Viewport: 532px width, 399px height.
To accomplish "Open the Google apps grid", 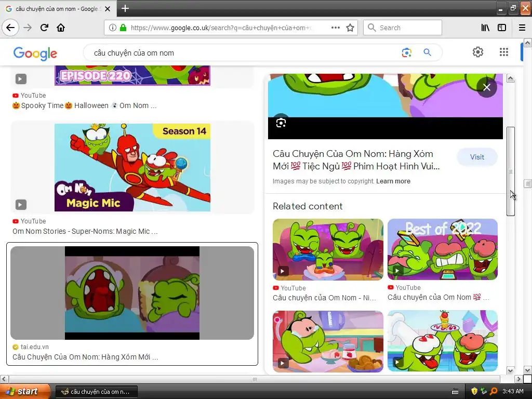I will (x=504, y=52).
